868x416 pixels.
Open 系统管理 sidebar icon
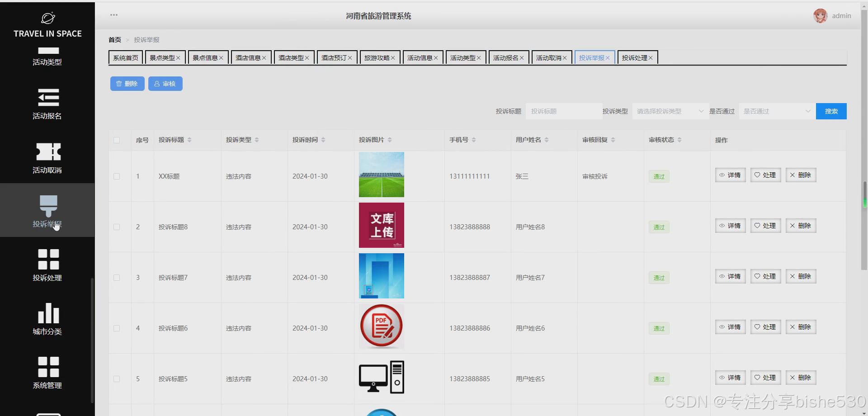click(48, 367)
